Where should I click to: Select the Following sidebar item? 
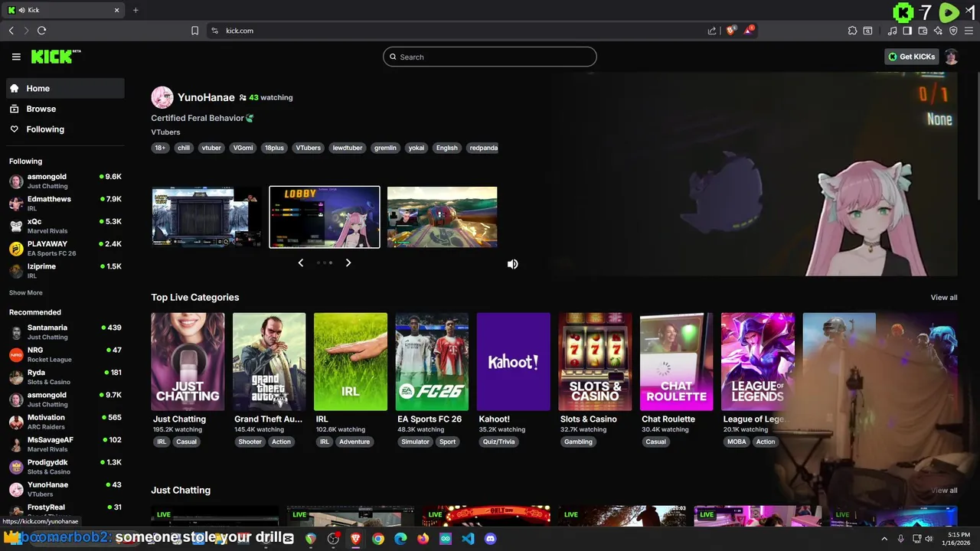point(65,129)
